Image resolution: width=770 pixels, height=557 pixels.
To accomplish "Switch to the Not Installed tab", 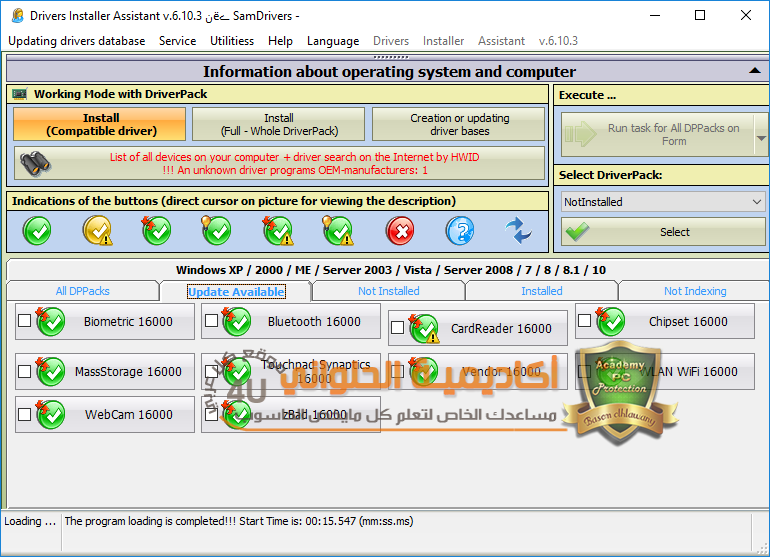I will tap(388, 291).
